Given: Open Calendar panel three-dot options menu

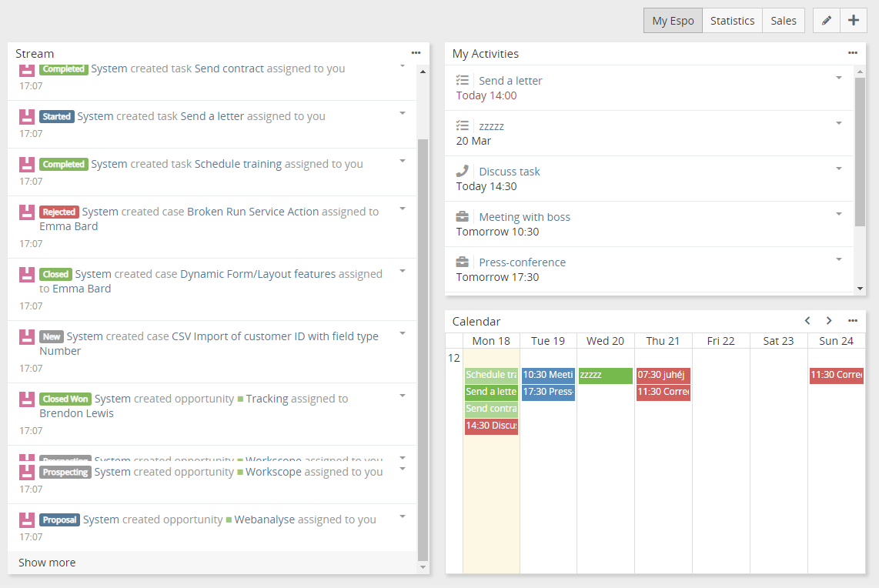Looking at the screenshot, I should [853, 321].
